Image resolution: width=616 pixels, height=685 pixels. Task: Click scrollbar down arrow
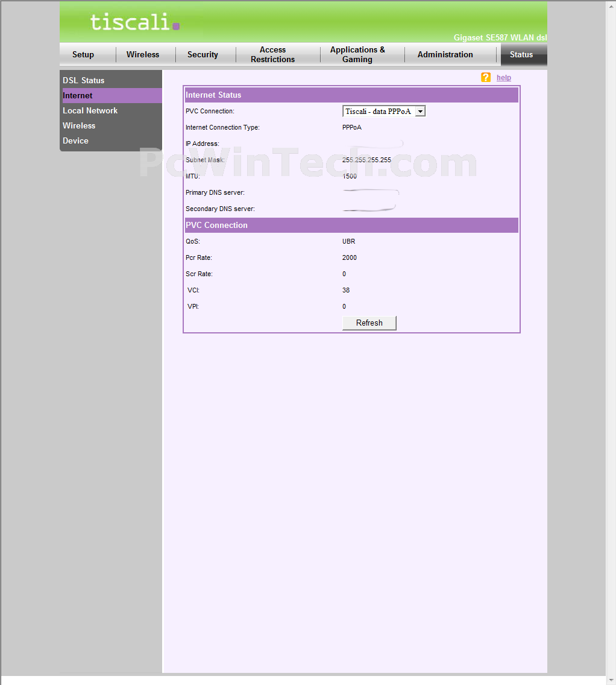click(611, 680)
